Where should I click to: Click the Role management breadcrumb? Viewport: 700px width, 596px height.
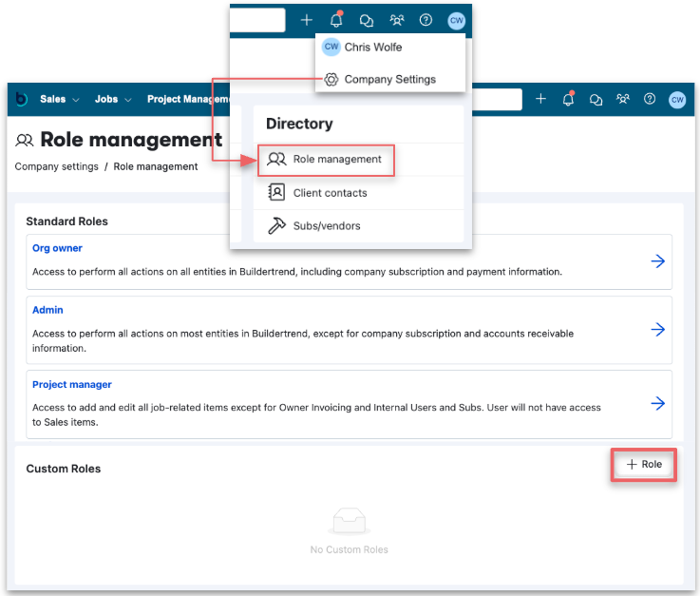156,166
